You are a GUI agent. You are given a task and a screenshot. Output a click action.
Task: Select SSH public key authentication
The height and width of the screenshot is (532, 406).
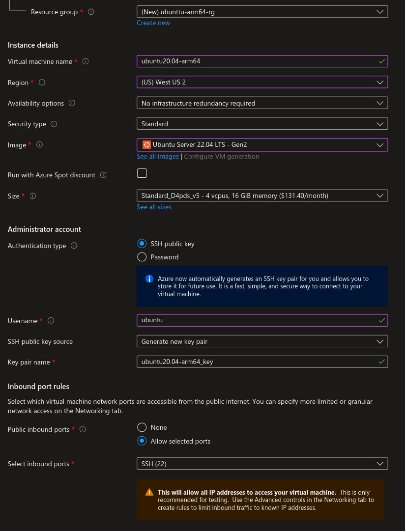point(142,244)
